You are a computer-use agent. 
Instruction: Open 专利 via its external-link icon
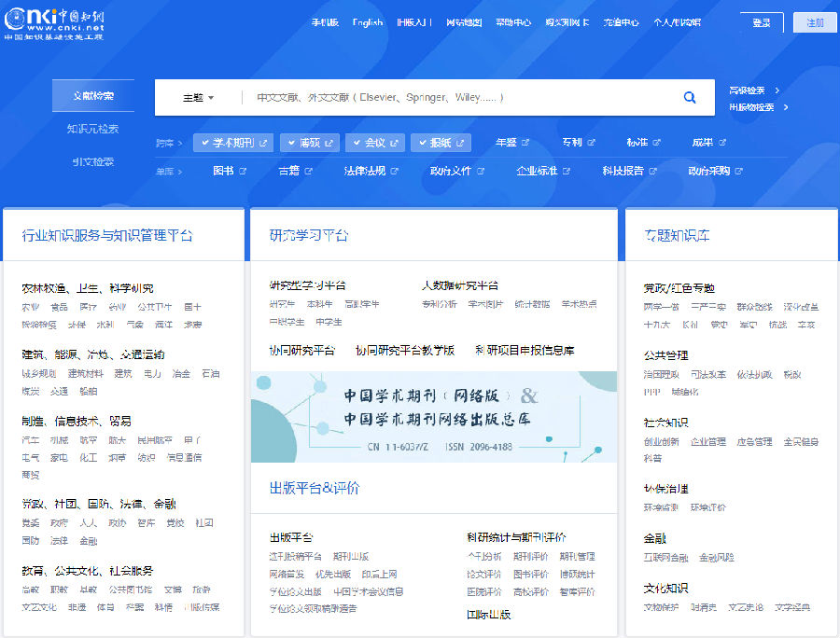click(593, 144)
